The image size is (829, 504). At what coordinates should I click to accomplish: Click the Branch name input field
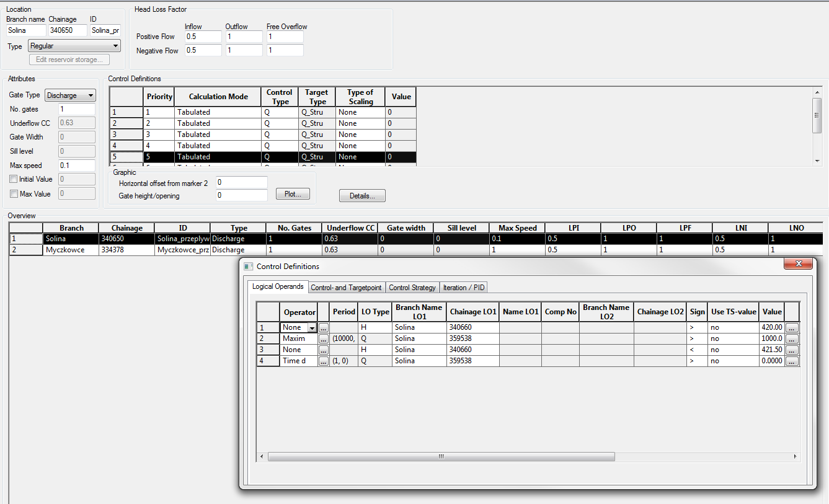[x=26, y=30]
